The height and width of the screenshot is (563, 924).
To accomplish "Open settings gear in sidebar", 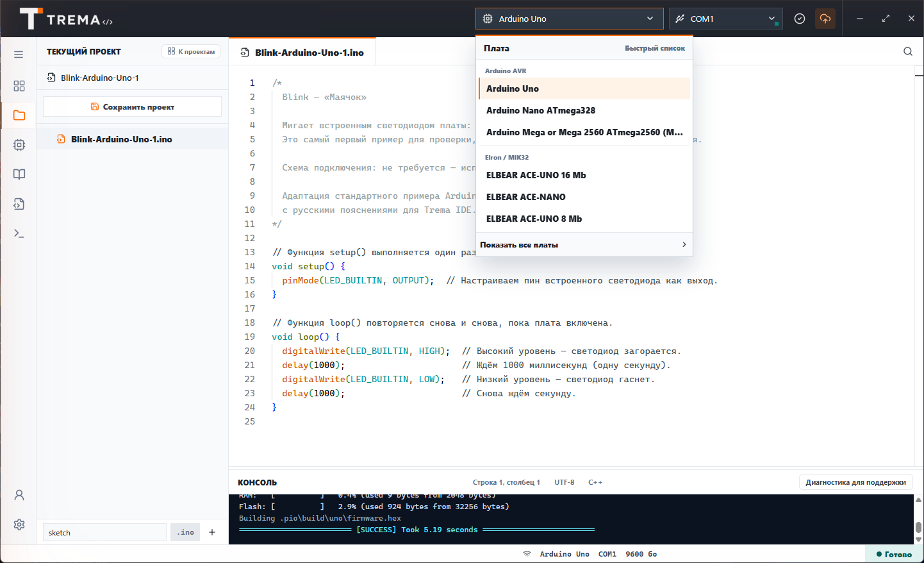I will coord(19,525).
